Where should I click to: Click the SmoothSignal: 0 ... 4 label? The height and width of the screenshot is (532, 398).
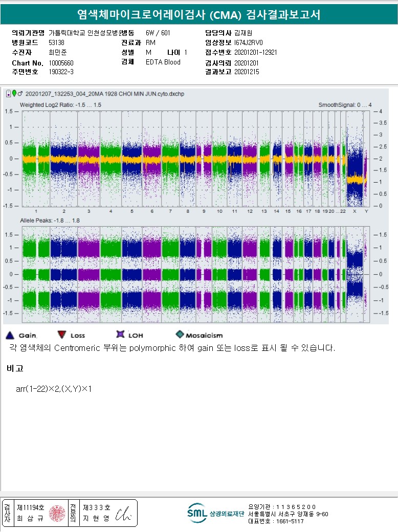click(345, 105)
